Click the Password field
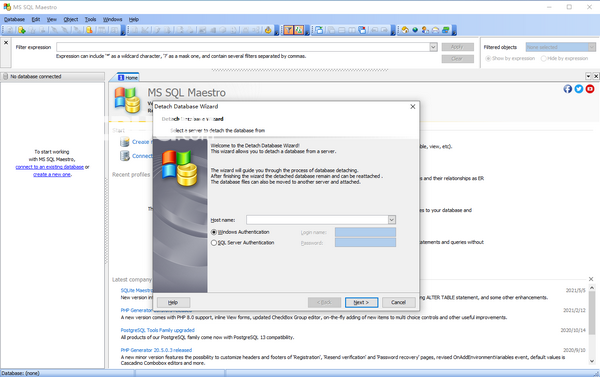 (365, 243)
